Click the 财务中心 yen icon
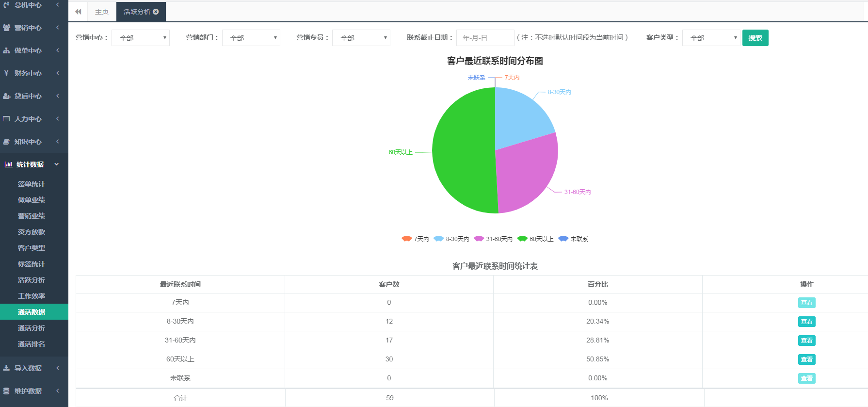Image resolution: width=868 pixels, height=407 pixels. point(6,73)
